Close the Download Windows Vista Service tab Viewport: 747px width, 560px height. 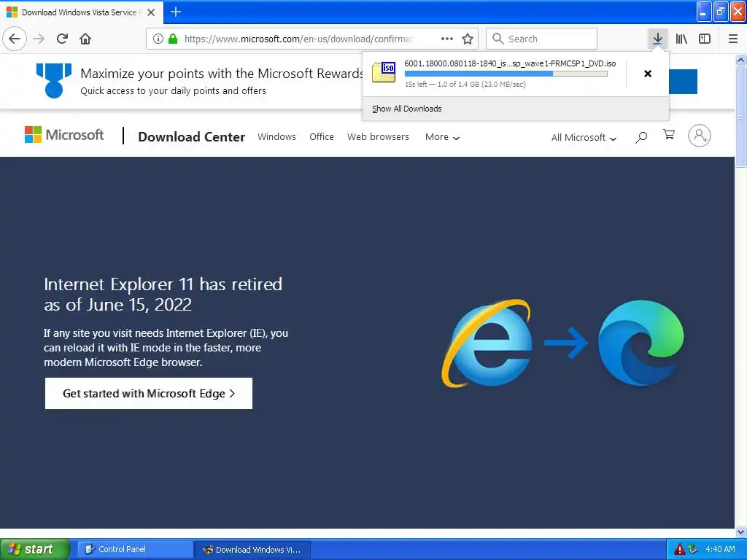tap(151, 12)
